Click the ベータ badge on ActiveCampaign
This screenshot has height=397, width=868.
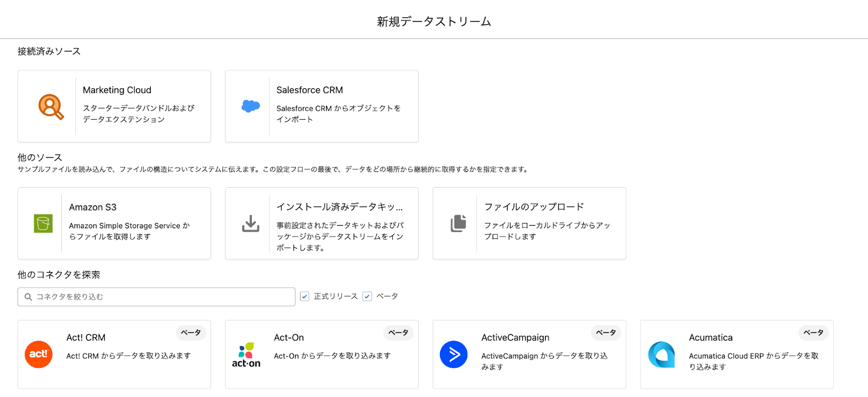point(606,332)
